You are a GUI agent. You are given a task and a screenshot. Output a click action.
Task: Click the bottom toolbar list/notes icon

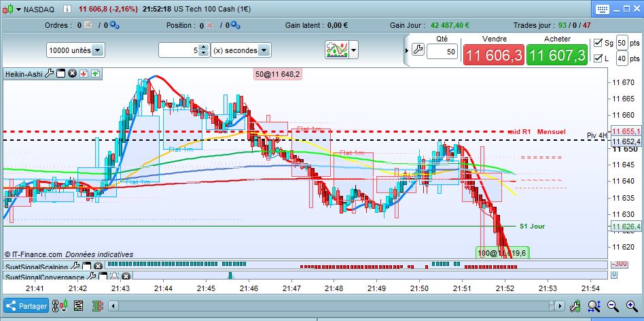point(78,306)
